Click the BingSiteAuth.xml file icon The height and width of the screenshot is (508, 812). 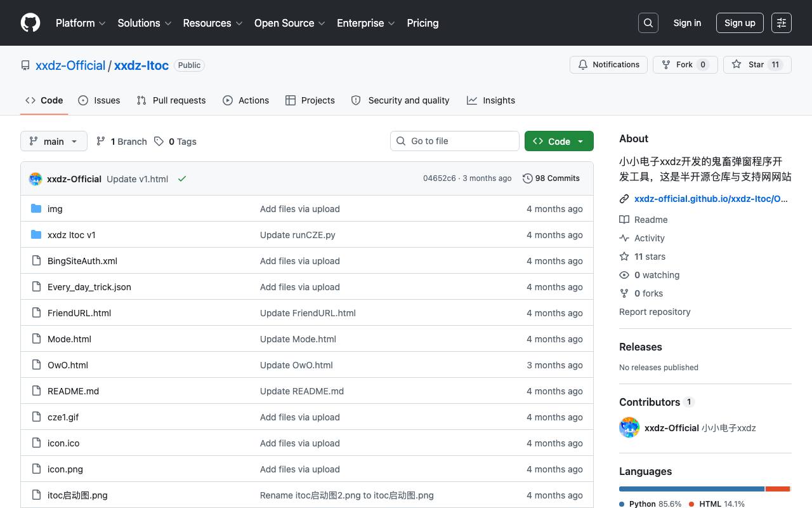tap(36, 261)
